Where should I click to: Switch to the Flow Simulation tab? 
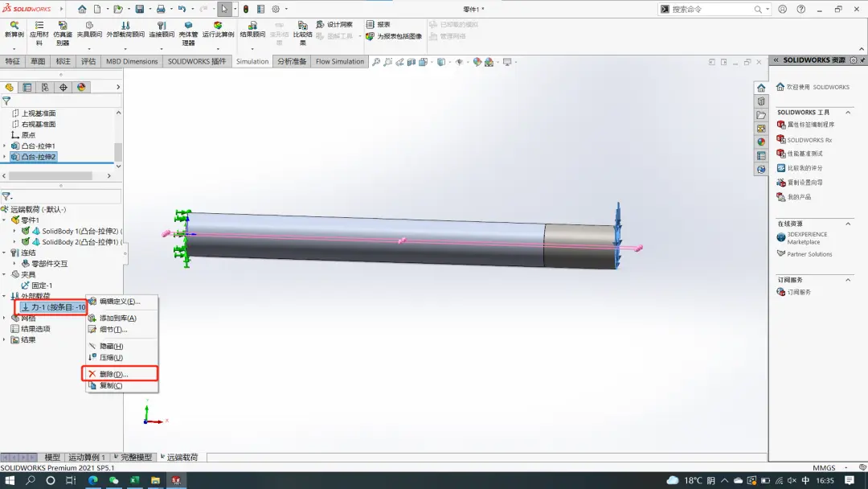(340, 61)
